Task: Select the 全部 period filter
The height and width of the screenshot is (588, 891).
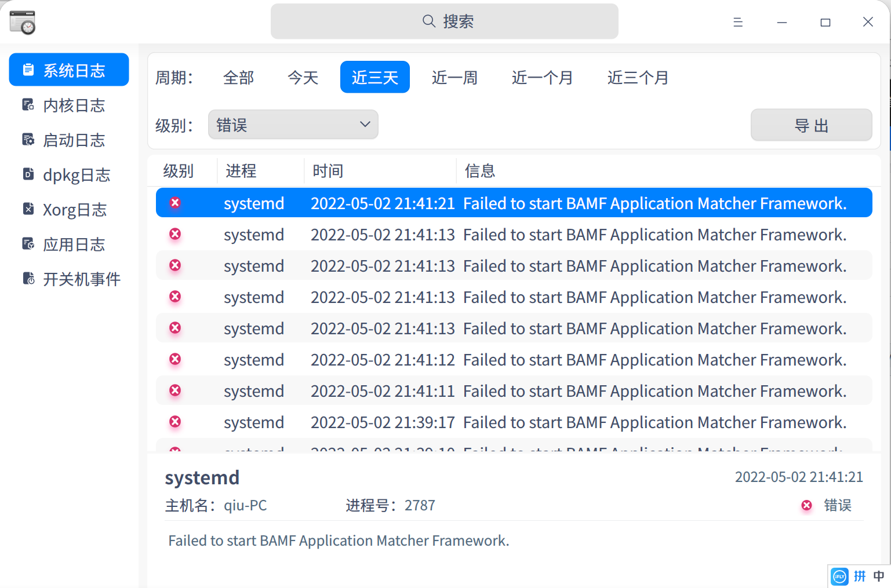Action: pos(238,77)
